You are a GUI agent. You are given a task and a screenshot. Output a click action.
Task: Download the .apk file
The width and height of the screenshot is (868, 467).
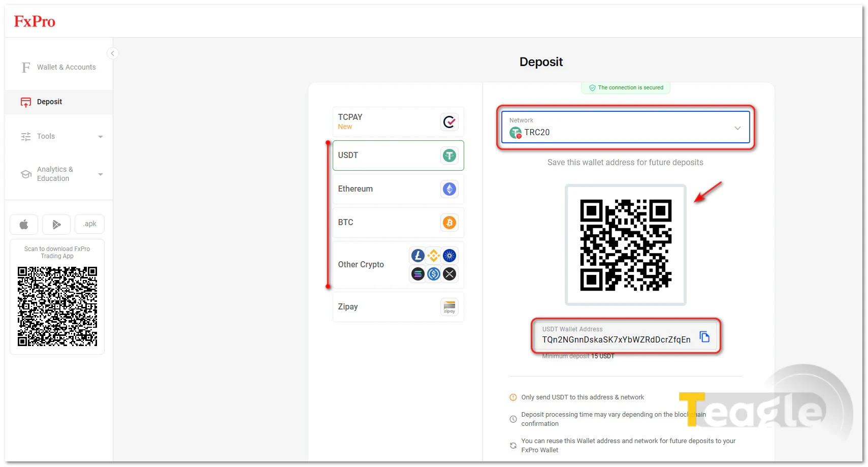coord(90,224)
